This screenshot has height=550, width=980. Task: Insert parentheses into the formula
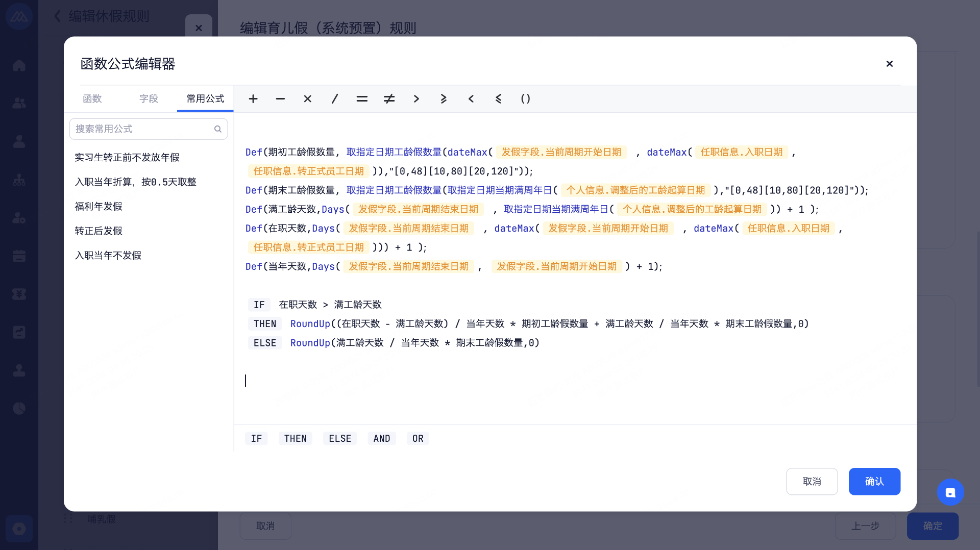[x=525, y=99]
